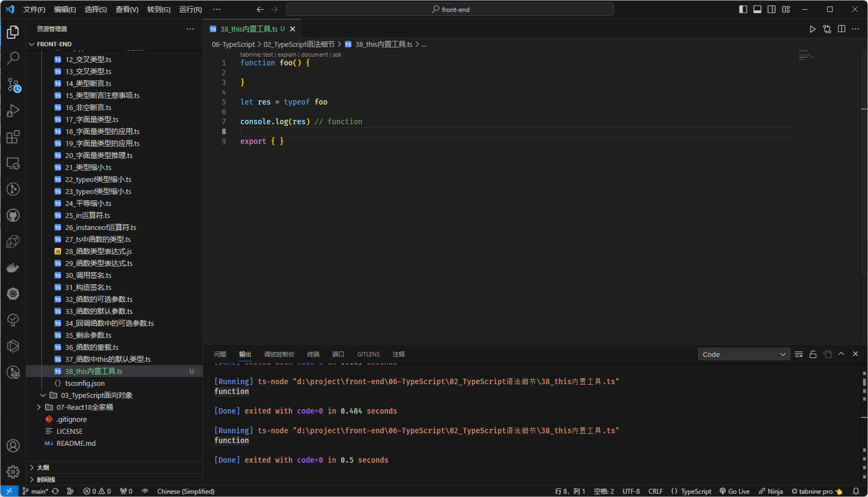Click the editor minimap preview
868x497 pixels.
coord(806,55)
